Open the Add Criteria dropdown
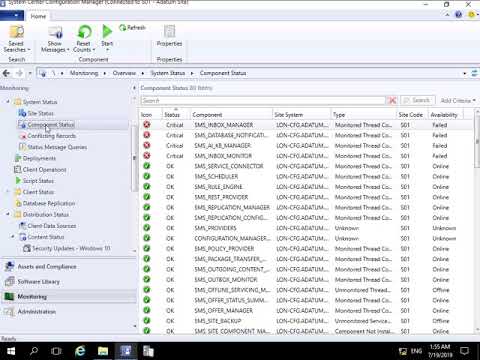 click(x=458, y=100)
